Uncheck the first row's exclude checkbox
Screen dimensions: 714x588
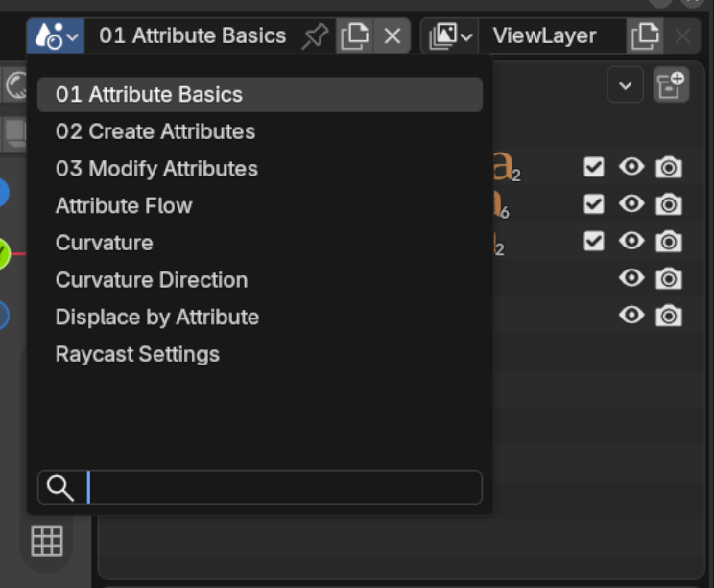pyautogui.click(x=594, y=167)
